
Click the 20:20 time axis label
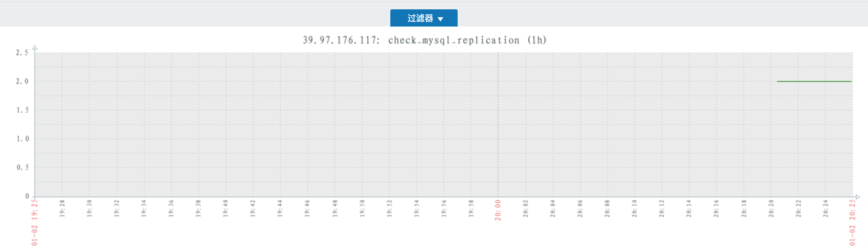(771, 208)
